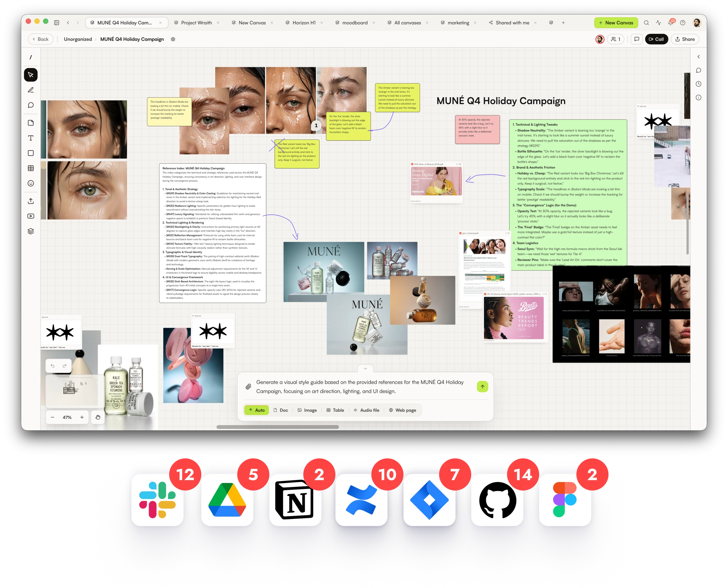Open the GitHub app icon
Image resolution: width=728 pixels, height=588 pixels.
pos(497,500)
